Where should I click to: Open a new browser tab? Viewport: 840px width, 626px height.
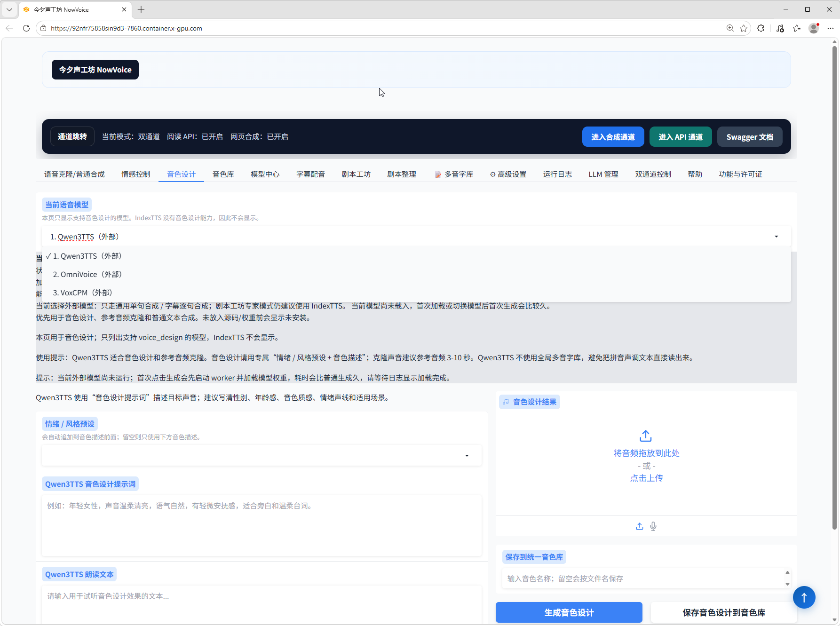(141, 9)
